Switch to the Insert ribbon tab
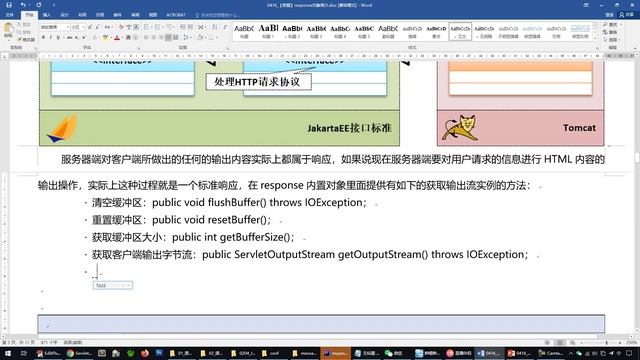Viewport: 640px width, 360px height. point(47,15)
